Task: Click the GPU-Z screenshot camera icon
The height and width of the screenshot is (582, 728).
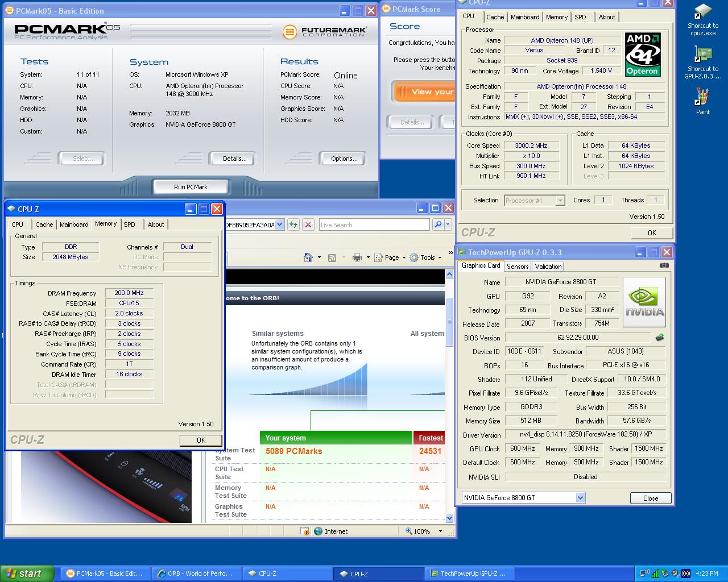Action: point(664,265)
